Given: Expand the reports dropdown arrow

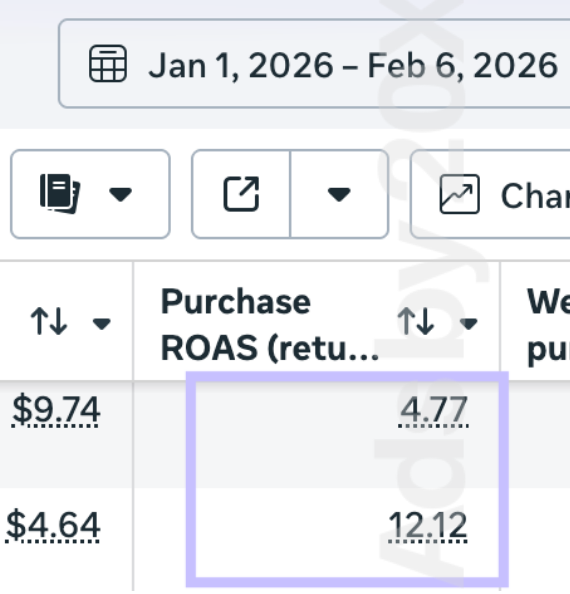Looking at the screenshot, I should pyautogui.click(x=120, y=194).
